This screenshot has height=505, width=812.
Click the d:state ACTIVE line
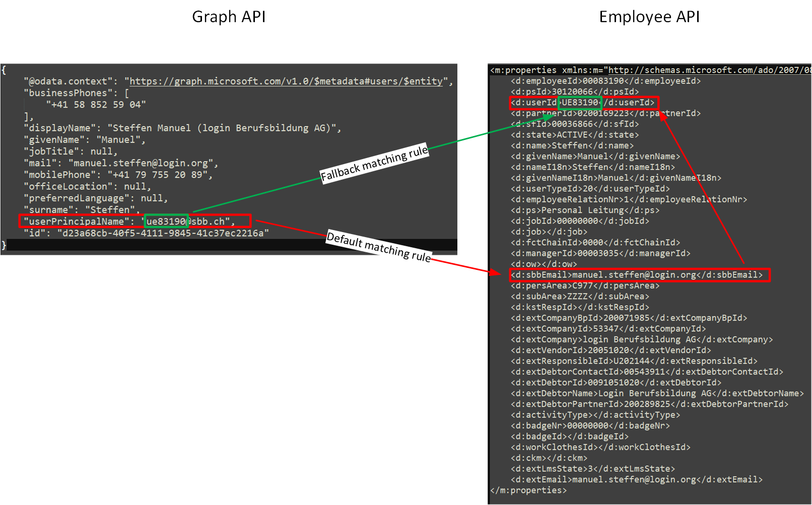click(575, 135)
